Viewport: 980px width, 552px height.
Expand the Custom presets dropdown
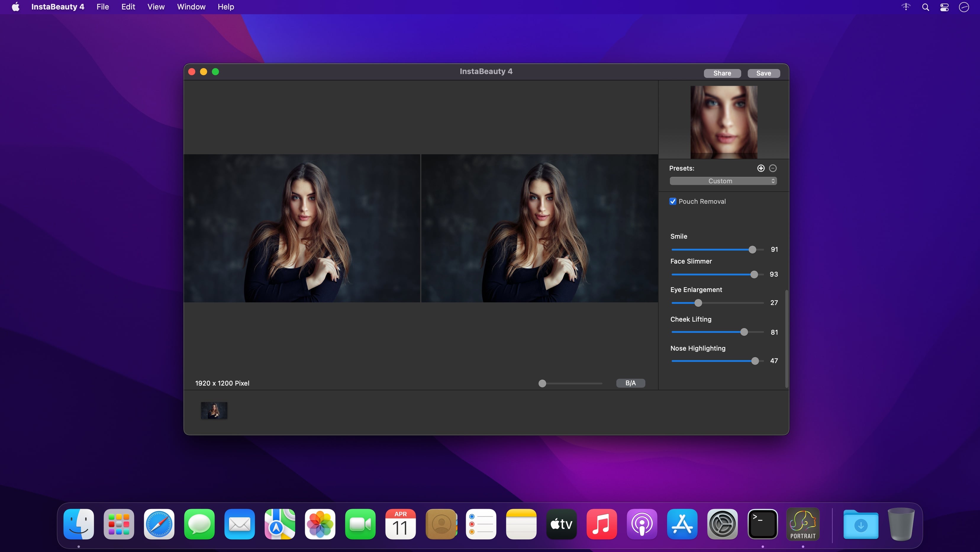click(x=723, y=181)
